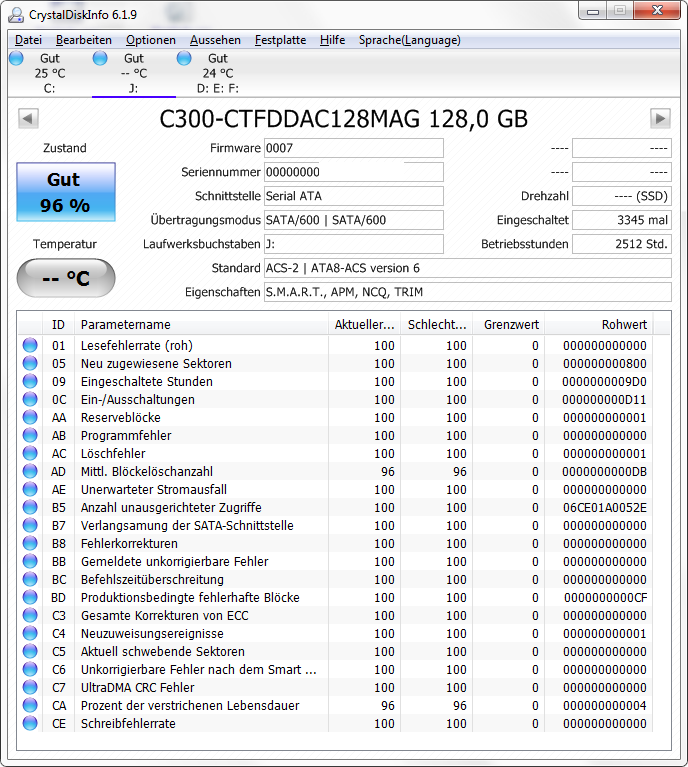
Task: Click status orb for Schreibfehlerrate
Action: pos(30,723)
